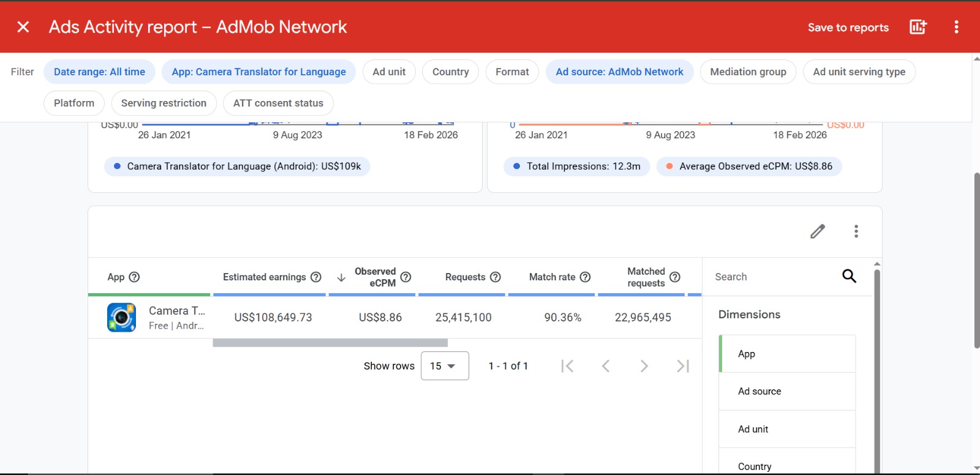The height and width of the screenshot is (475, 980).
Task: Click the Search dimensions field
Action: (x=775, y=277)
